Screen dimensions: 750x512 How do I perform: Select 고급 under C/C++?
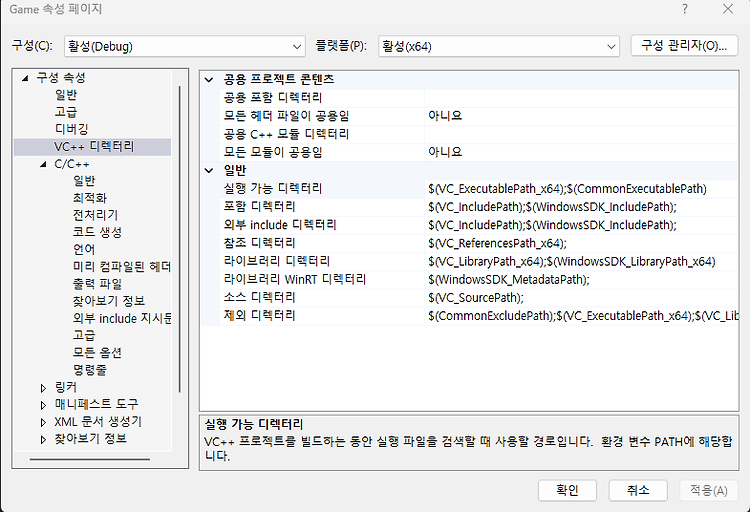pos(84,336)
